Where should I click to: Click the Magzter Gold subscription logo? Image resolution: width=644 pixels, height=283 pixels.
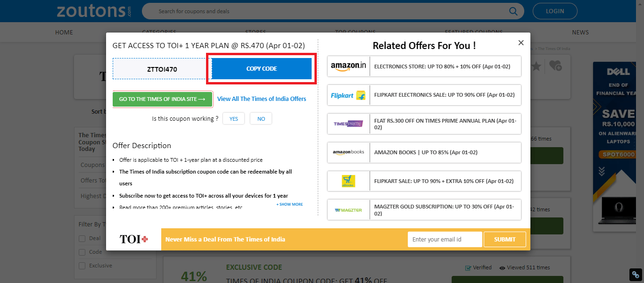348,210
